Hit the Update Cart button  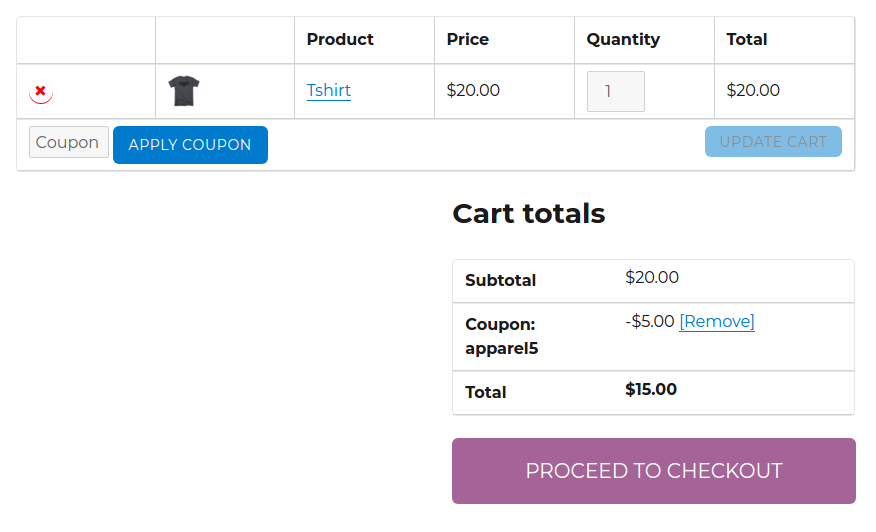point(773,142)
